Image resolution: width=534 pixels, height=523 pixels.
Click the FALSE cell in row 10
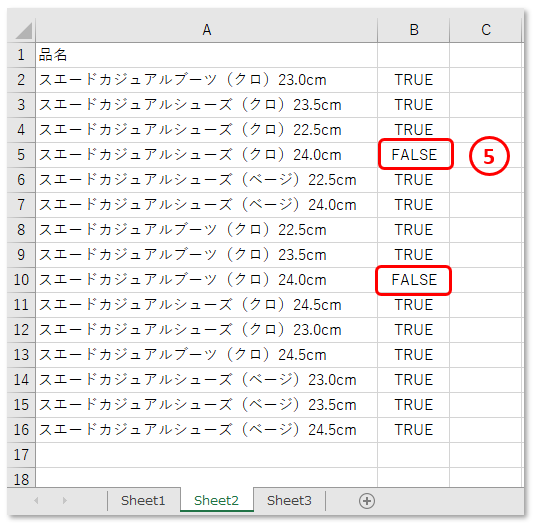coord(414,280)
